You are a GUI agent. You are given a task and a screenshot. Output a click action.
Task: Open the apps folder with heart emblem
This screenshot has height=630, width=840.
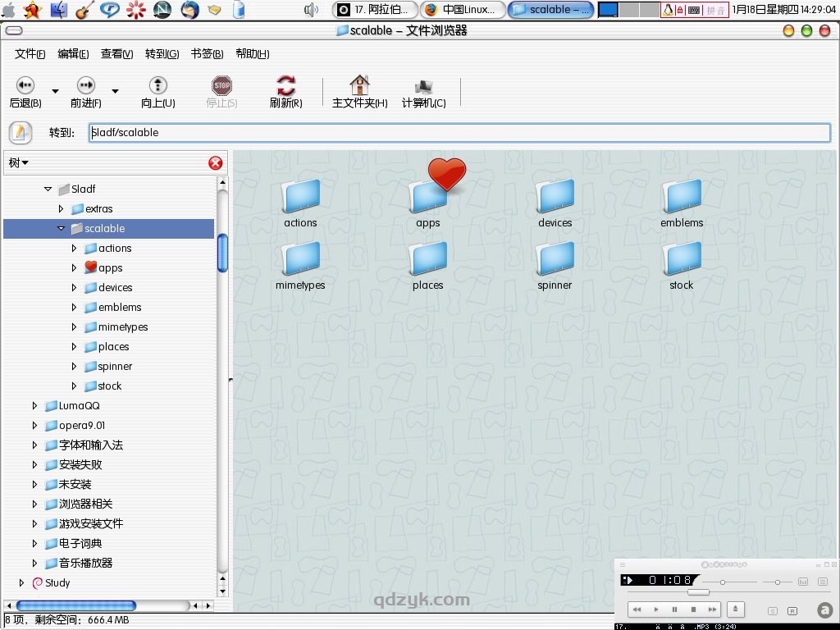(427, 197)
